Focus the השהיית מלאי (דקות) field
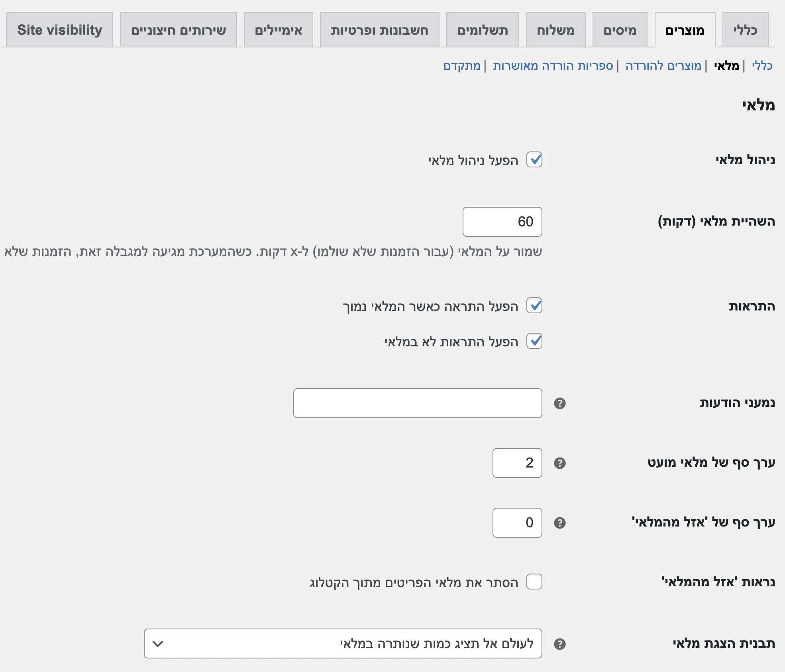This screenshot has width=785, height=672. coord(502,222)
